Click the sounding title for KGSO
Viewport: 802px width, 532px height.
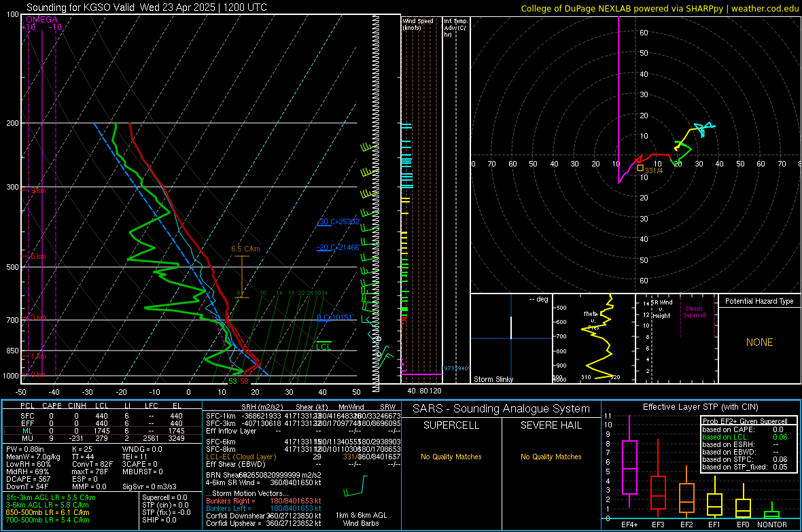point(146,7)
